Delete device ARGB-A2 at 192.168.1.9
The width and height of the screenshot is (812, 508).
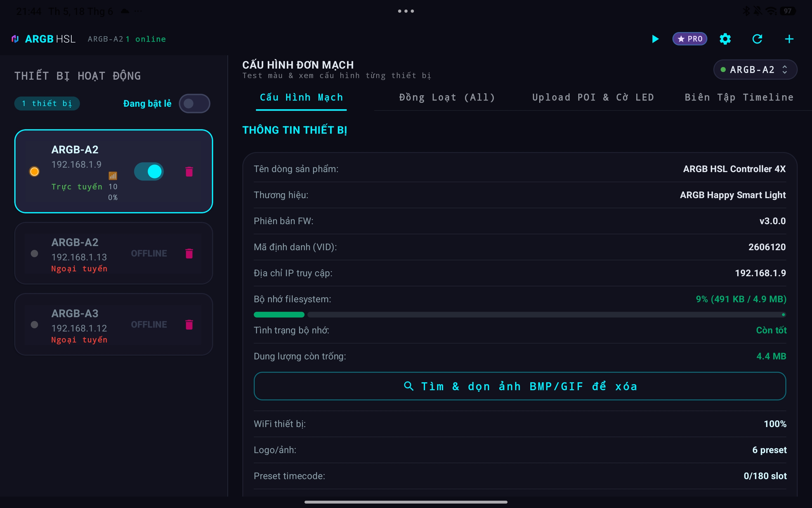click(189, 172)
